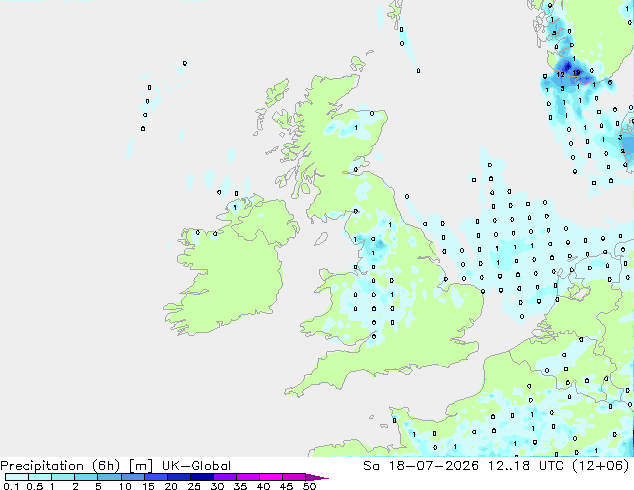Select the 1–2 legend color swatch

coord(63,477)
